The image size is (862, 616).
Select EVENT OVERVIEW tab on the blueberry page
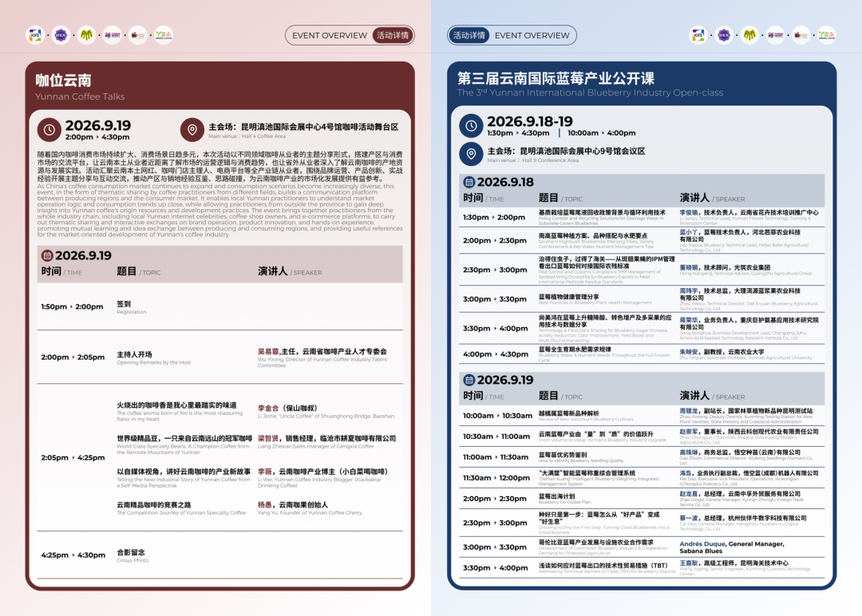[532, 35]
